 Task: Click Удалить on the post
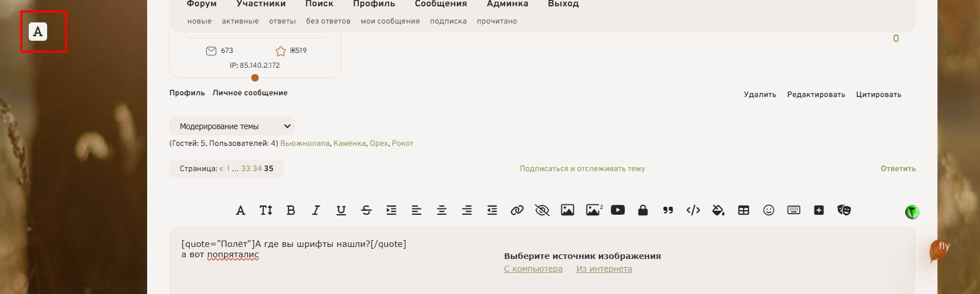760,95
